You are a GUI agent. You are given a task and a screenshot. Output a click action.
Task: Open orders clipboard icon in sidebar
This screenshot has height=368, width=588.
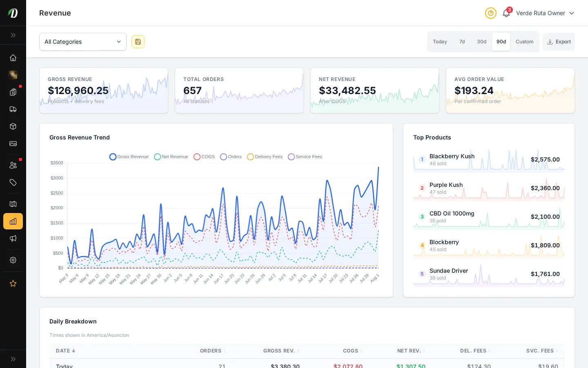pyautogui.click(x=13, y=92)
